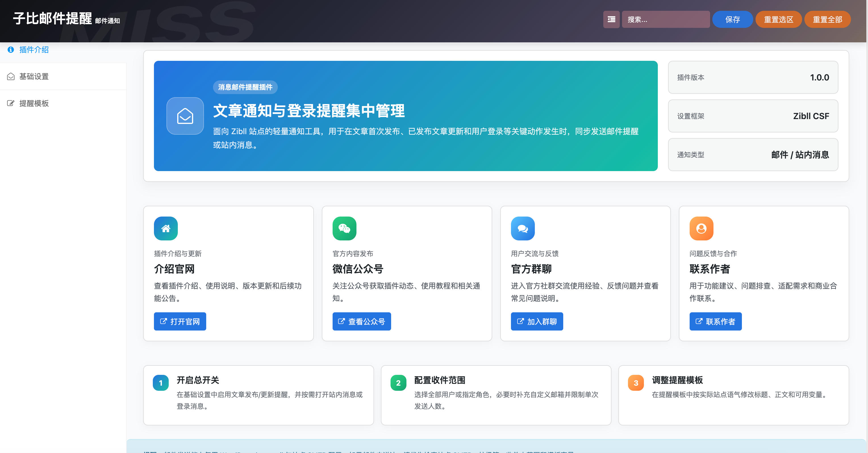Click the 开启总开关 step heading
Viewport: 868px width, 453px height.
click(198, 380)
